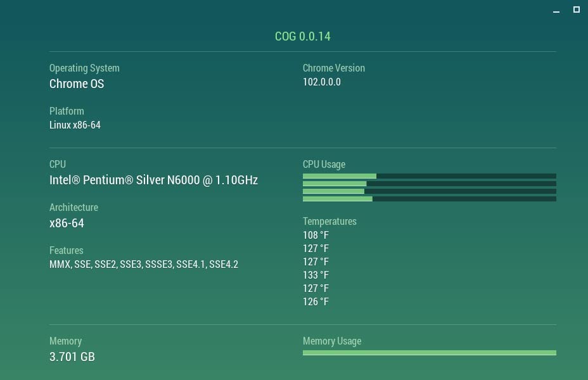588x380 pixels.
Task: Select the 133 °F temperature reading
Action: tap(316, 275)
